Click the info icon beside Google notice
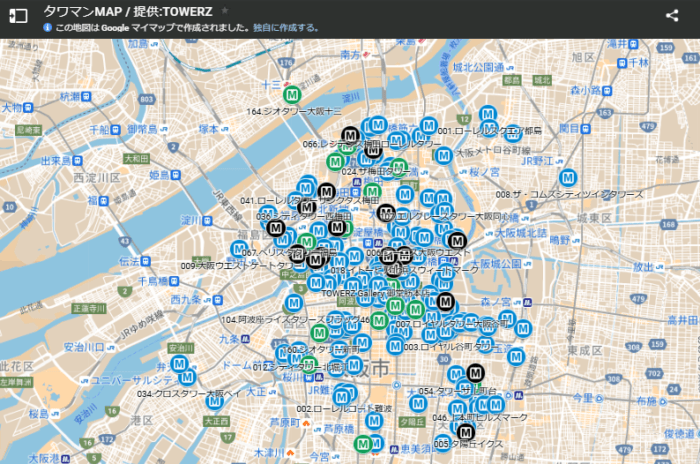Viewport: 700px width, 464px height. (48, 28)
